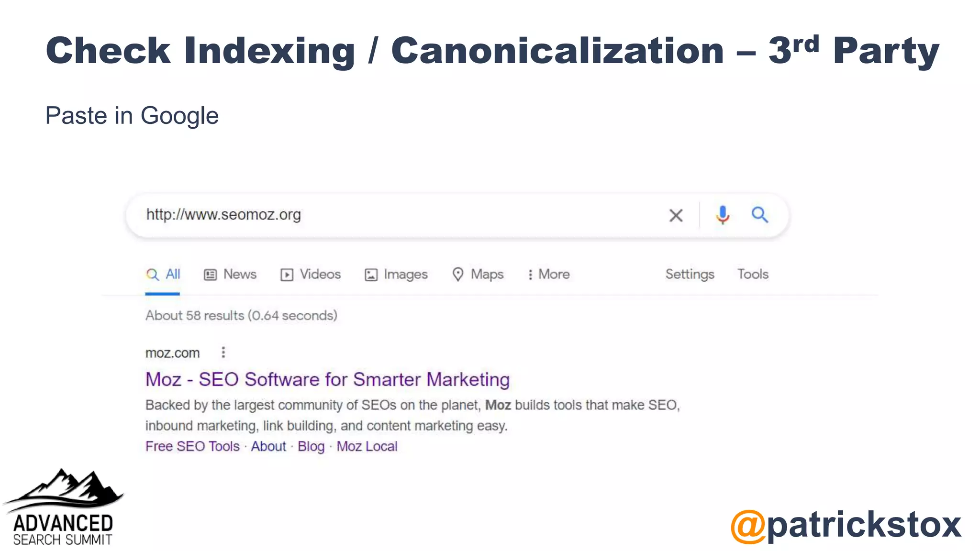The image size is (980, 551).
Task: Click the @patrickstox handle
Action: pos(846,525)
